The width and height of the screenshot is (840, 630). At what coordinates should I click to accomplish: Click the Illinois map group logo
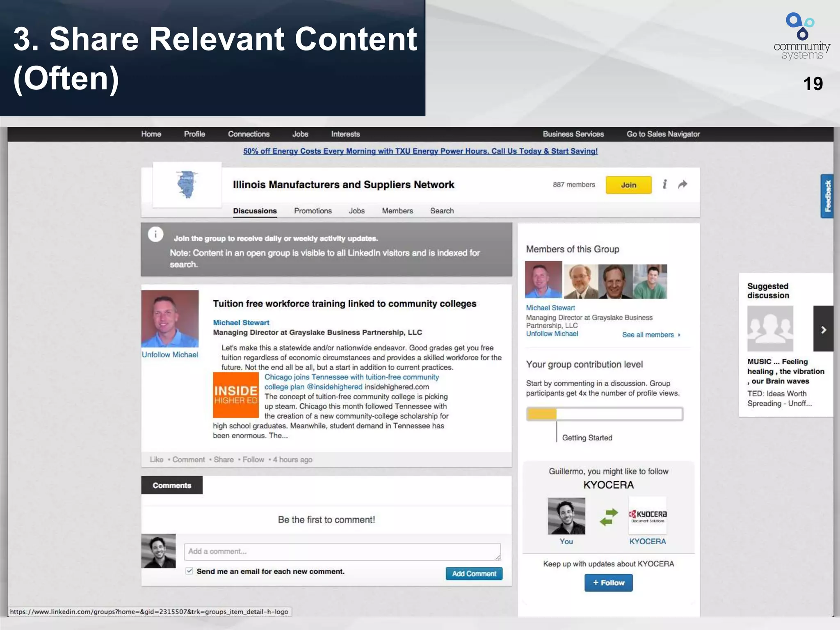pos(187,185)
